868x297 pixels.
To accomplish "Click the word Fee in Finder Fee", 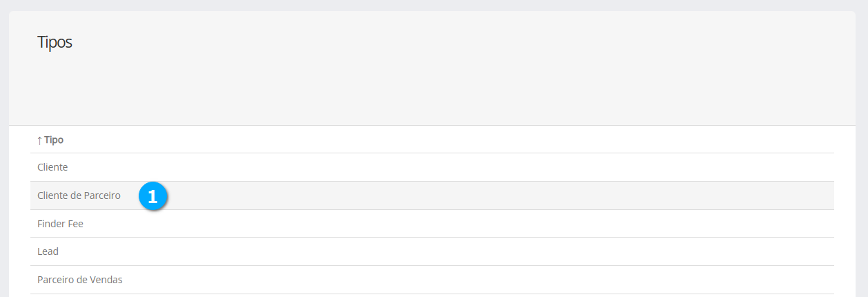I will [x=75, y=224].
